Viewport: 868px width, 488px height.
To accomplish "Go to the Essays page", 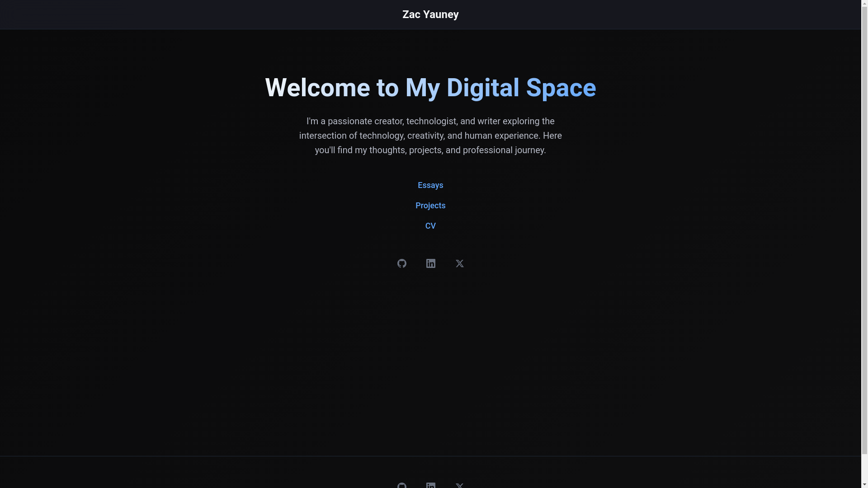I will point(430,185).
